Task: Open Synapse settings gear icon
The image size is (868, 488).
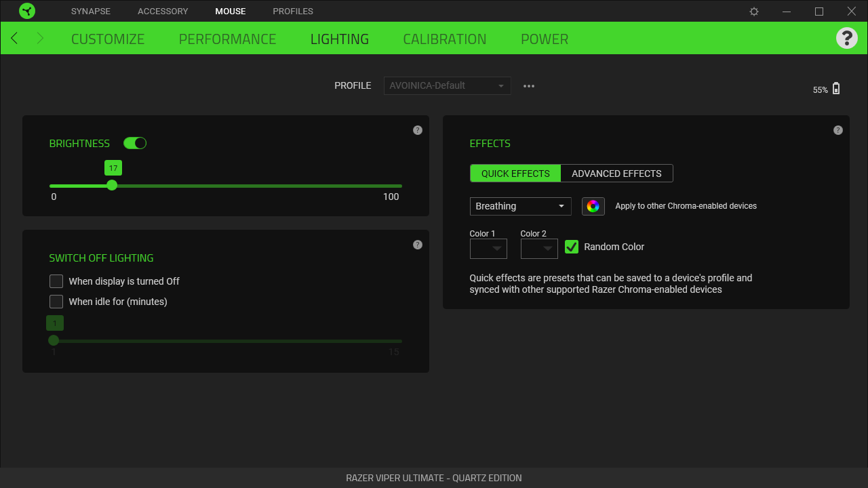Action: (754, 12)
